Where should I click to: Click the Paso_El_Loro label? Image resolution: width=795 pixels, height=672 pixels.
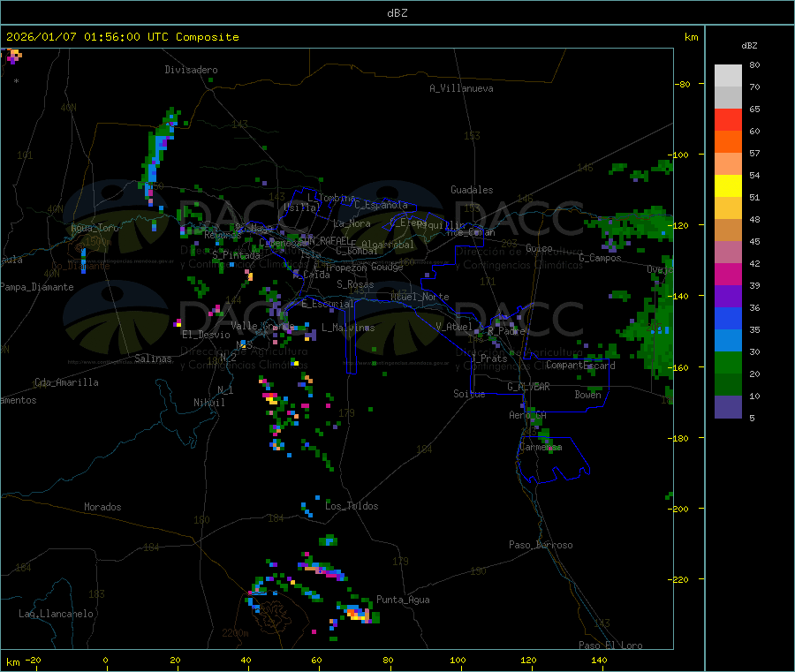click(611, 646)
